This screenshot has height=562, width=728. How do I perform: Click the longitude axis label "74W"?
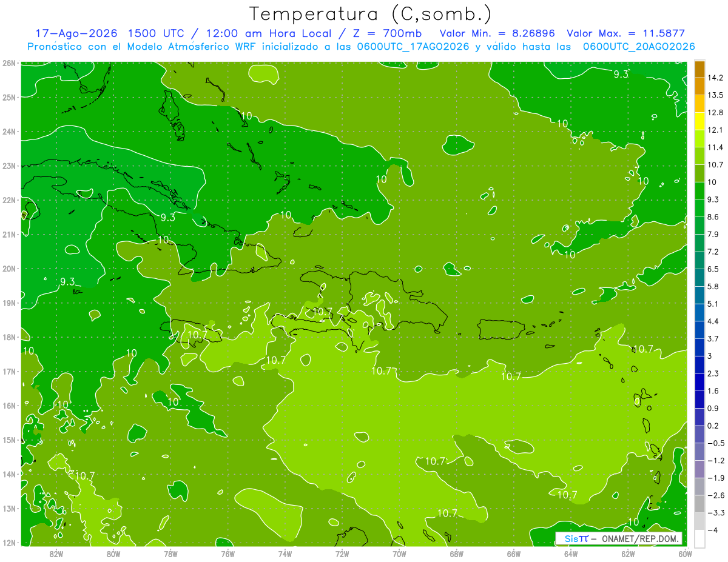[x=285, y=554]
